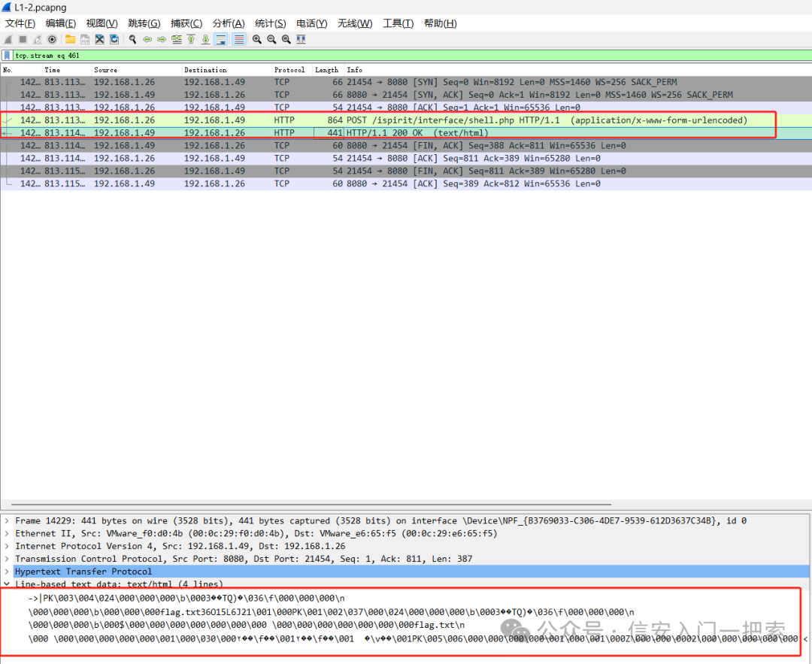
Task: Select the [SYN, ACK] packet row
Action: point(406,95)
